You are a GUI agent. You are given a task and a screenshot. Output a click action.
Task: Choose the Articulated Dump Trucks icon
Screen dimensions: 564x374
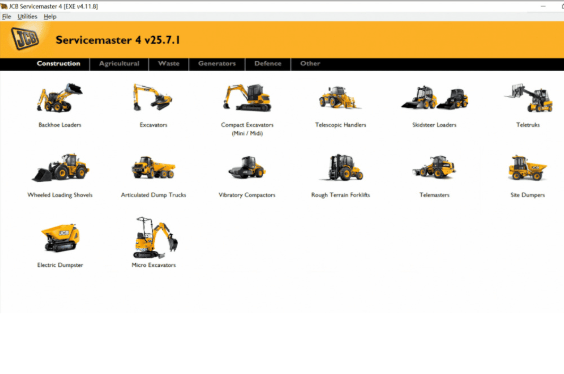pyautogui.click(x=154, y=168)
